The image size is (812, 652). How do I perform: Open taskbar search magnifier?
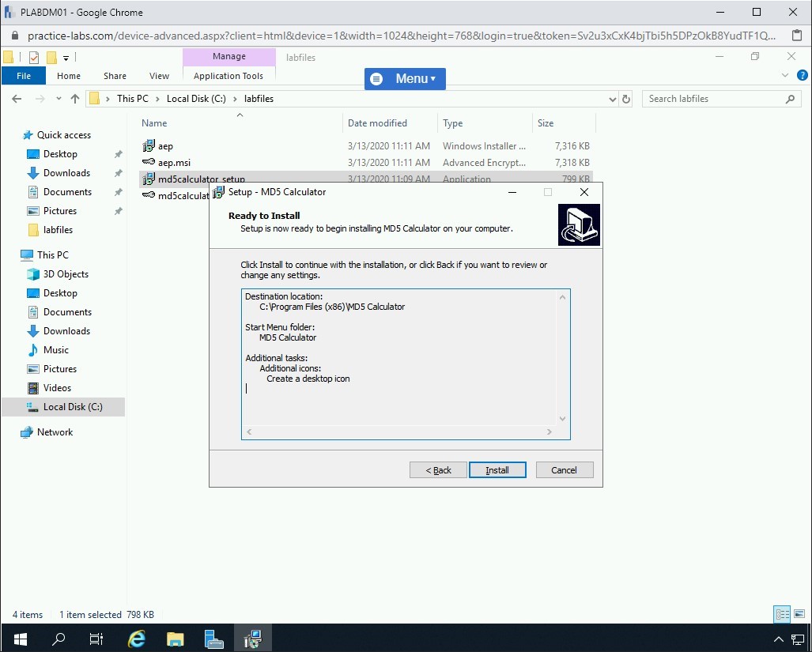pyautogui.click(x=59, y=639)
